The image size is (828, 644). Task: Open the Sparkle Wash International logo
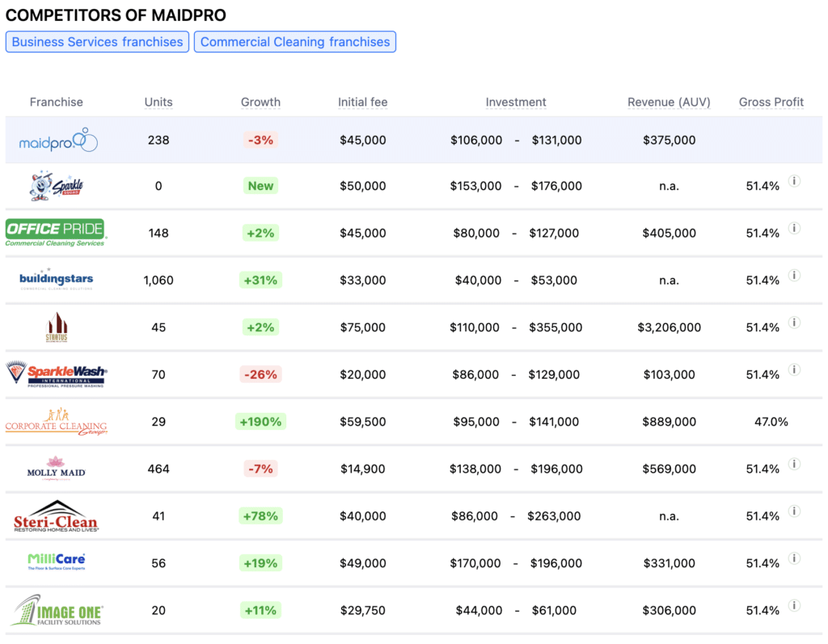pyautogui.click(x=56, y=374)
